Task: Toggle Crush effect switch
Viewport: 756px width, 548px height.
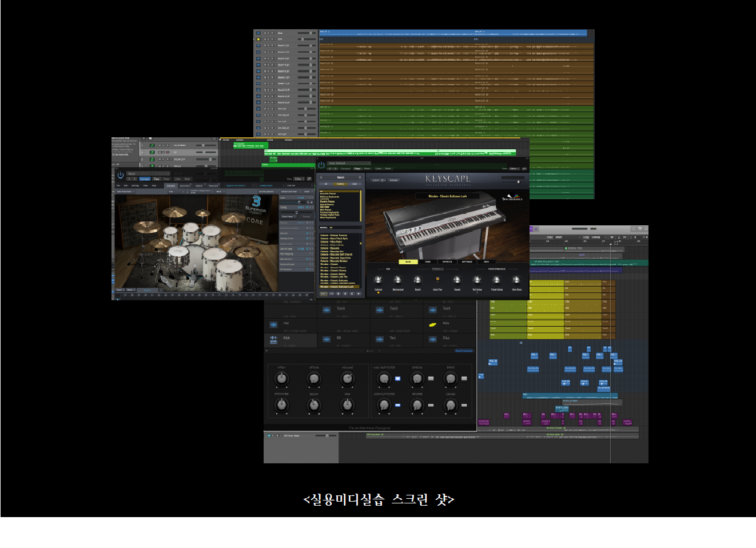Action: coord(464,405)
